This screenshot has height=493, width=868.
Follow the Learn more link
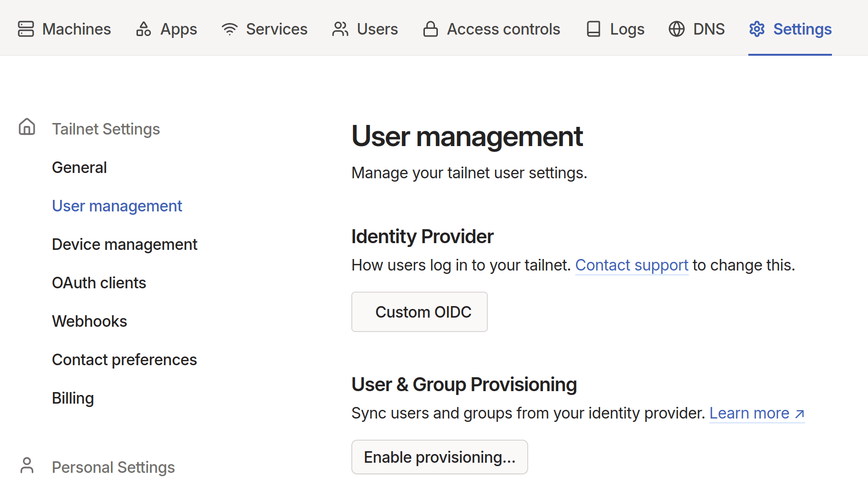click(750, 413)
